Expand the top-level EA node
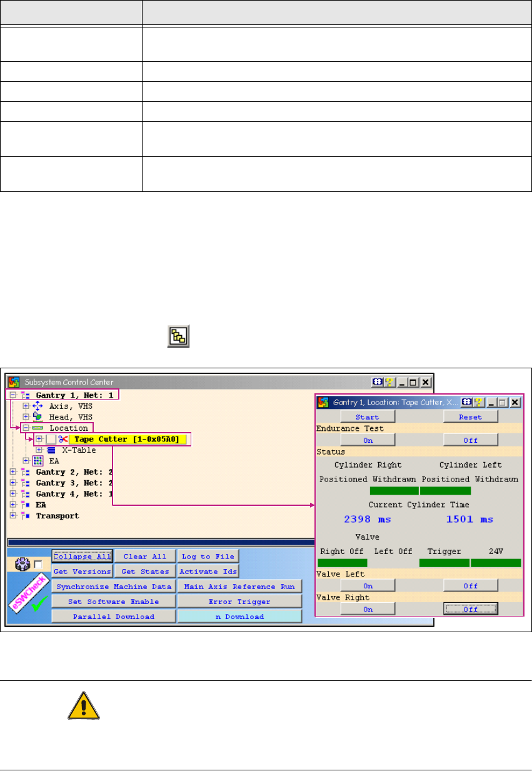This screenshot has height=771, width=532. (x=13, y=505)
